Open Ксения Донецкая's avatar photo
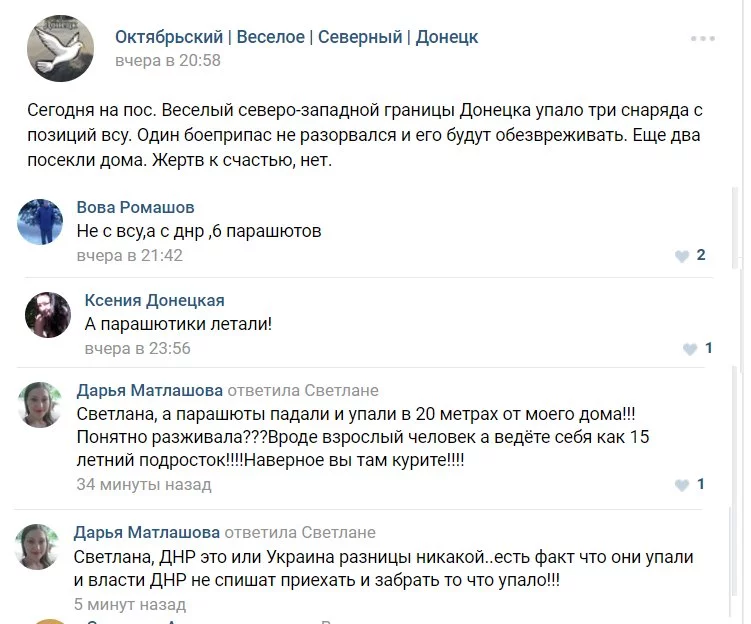751x624 pixels. coord(48,315)
